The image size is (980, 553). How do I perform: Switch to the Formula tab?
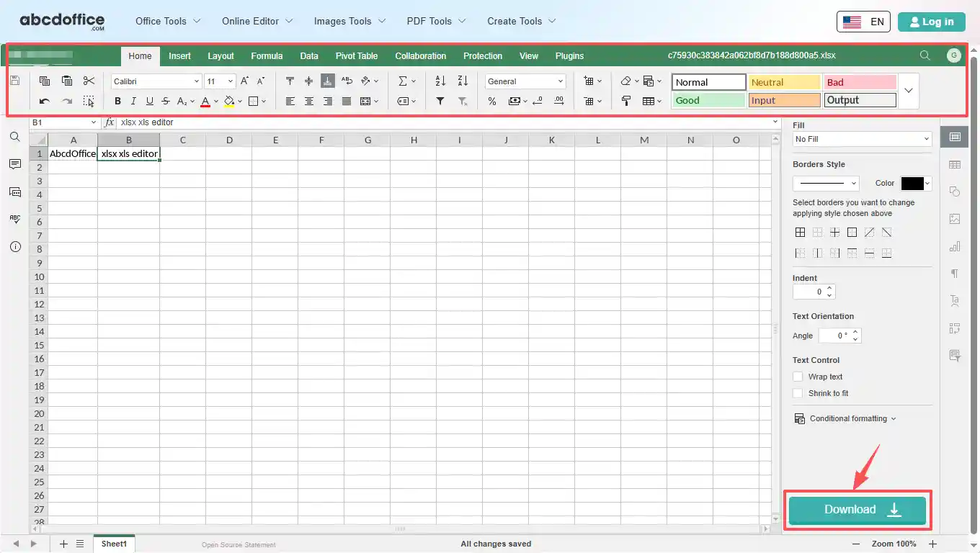click(x=267, y=55)
